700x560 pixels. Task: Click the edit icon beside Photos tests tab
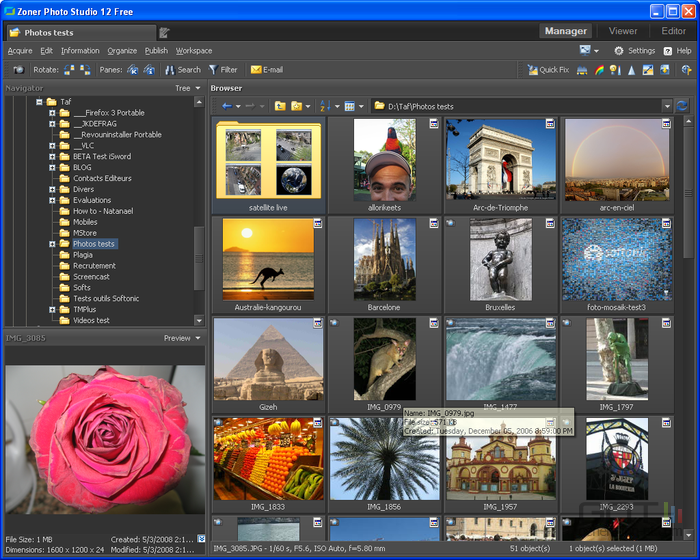coord(164,32)
